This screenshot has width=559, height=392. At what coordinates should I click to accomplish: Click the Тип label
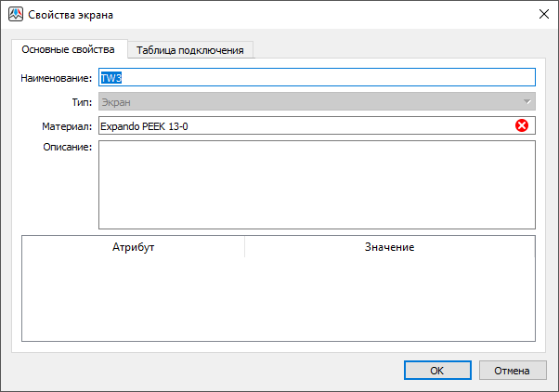(82, 101)
